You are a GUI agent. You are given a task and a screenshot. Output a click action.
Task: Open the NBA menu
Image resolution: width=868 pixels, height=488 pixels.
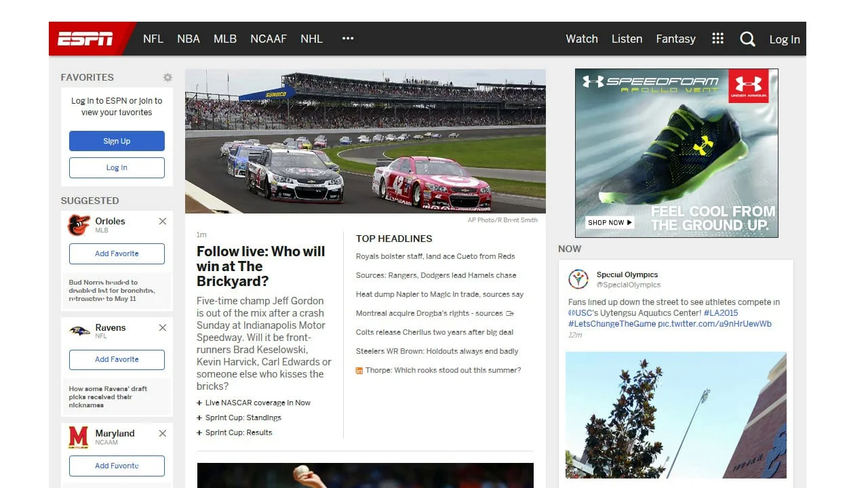pyautogui.click(x=189, y=39)
